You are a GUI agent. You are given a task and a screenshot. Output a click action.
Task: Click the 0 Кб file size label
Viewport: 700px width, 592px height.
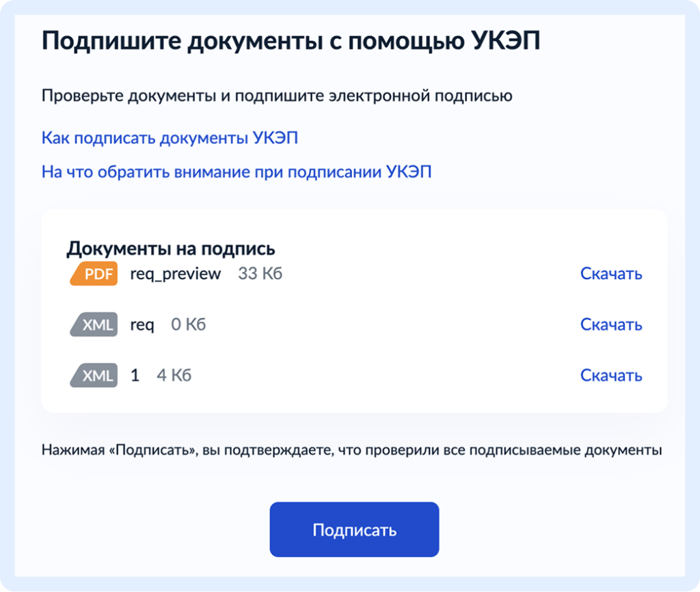(x=189, y=325)
